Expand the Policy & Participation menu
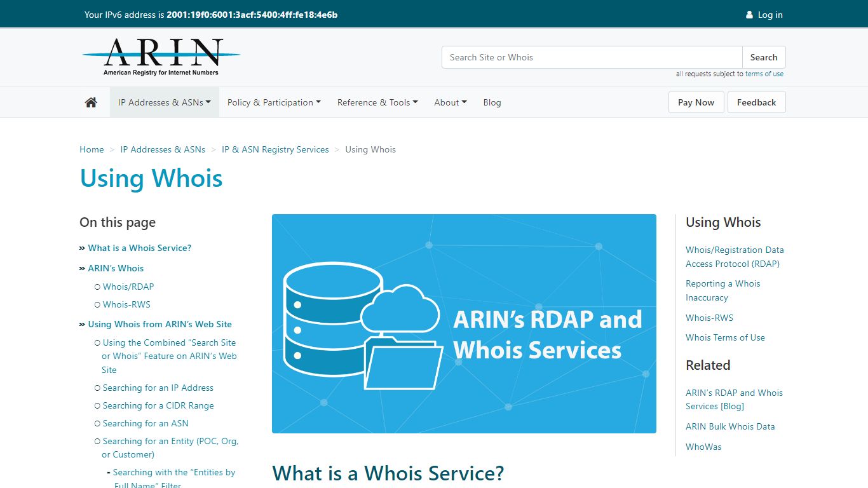The height and width of the screenshot is (488, 868). [274, 102]
